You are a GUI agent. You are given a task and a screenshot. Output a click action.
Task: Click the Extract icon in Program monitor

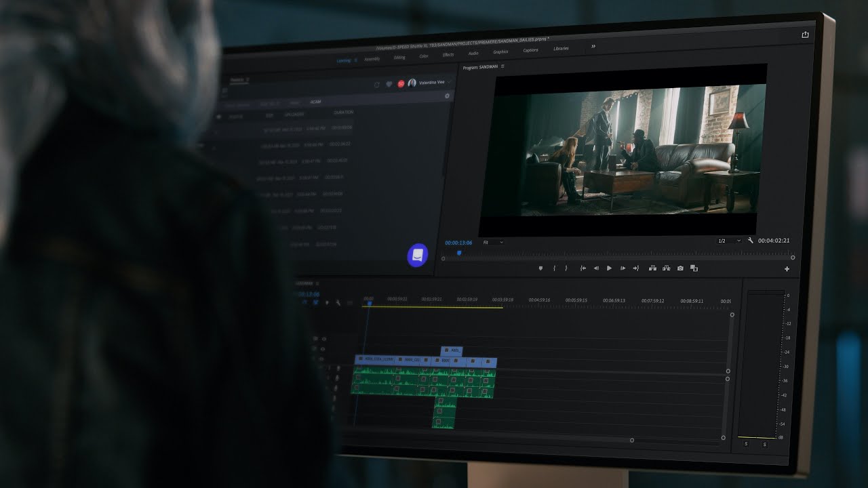667,268
